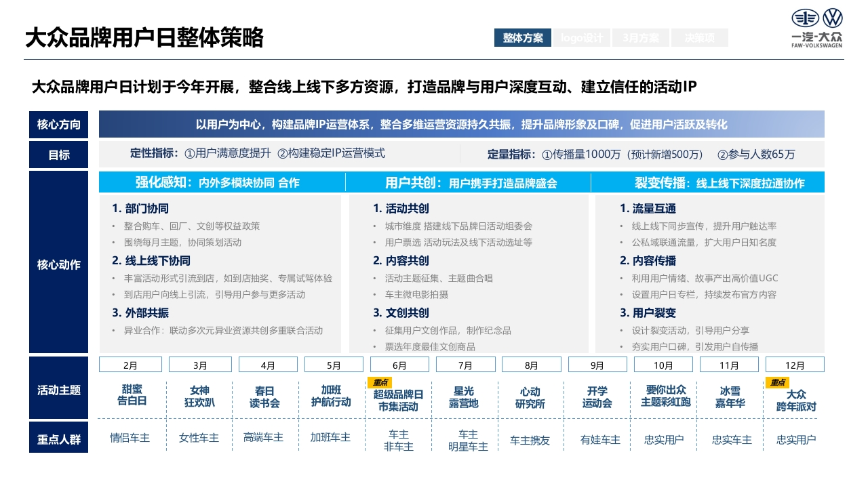Click the 车主携友 audience cell

530,441
